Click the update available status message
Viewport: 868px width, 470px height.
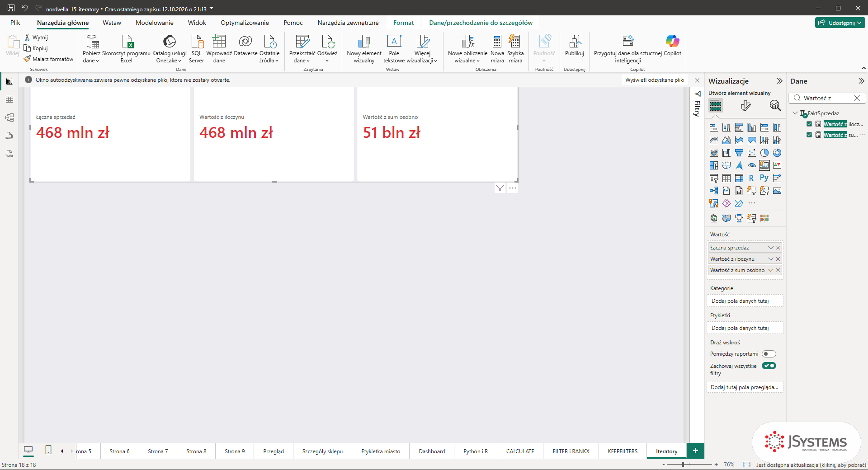click(811, 465)
